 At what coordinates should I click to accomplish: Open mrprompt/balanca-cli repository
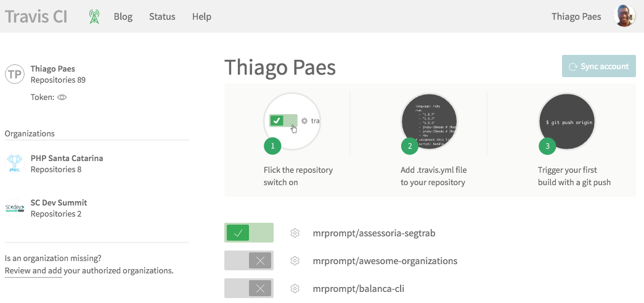[x=359, y=289]
